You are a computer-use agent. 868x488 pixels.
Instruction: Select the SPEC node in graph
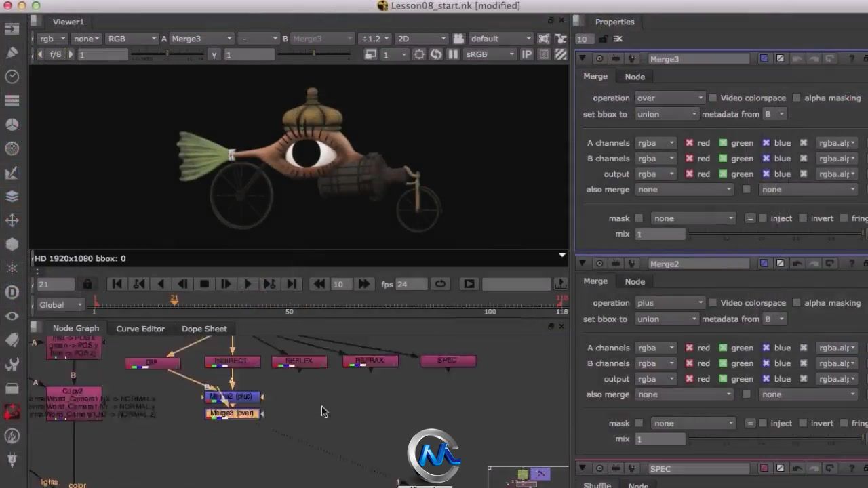(448, 361)
